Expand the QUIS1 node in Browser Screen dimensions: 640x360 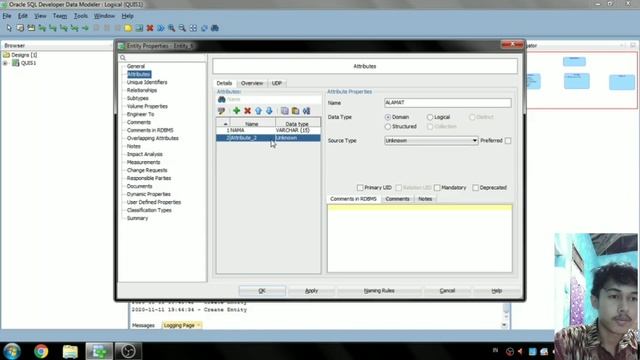click(x=5, y=63)
